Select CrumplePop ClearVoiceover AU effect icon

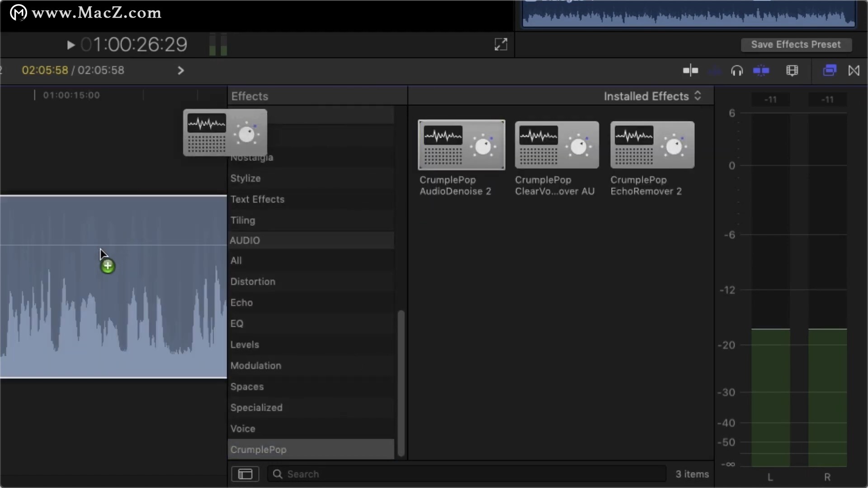pos(557,145)
